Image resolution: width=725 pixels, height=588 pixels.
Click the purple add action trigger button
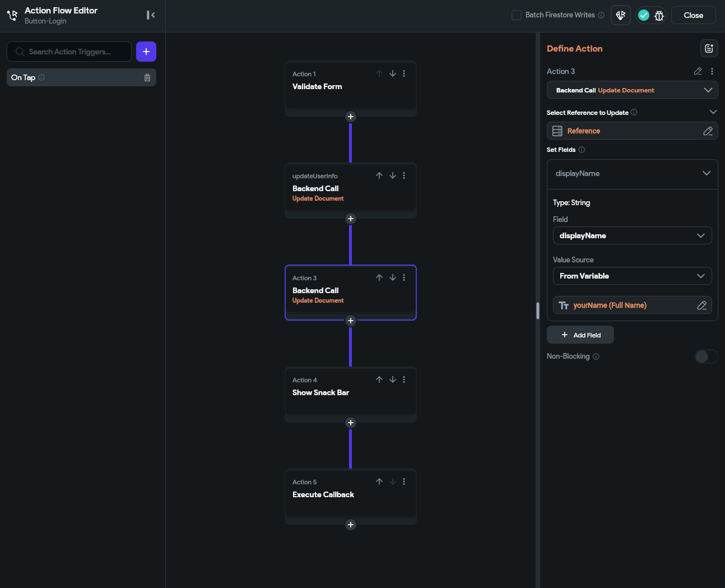146,52
